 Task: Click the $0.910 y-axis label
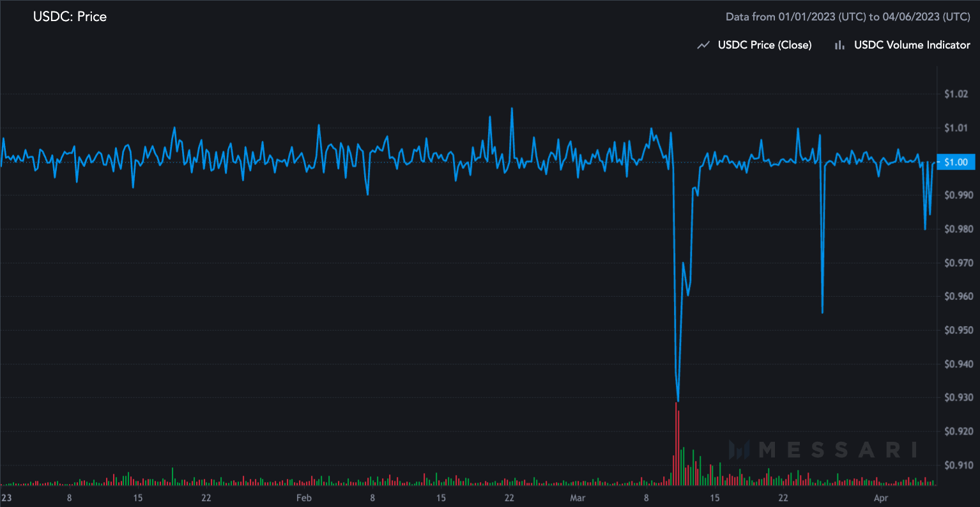point(958,465)
